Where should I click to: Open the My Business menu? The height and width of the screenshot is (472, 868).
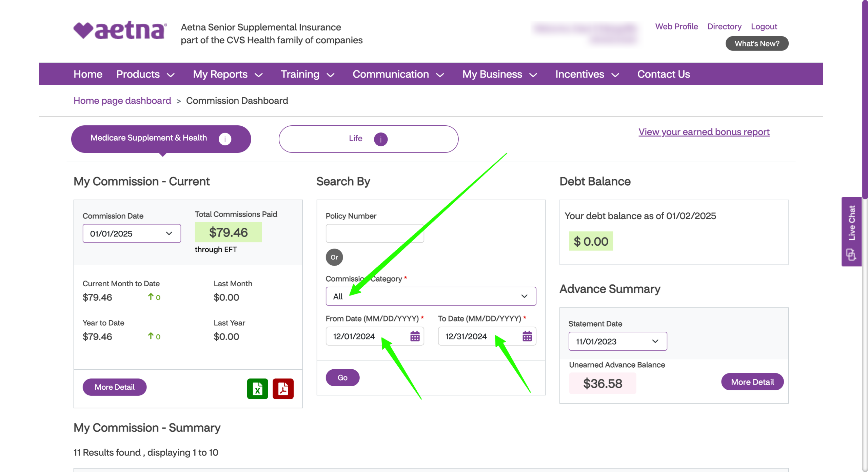tap(499, 74)
